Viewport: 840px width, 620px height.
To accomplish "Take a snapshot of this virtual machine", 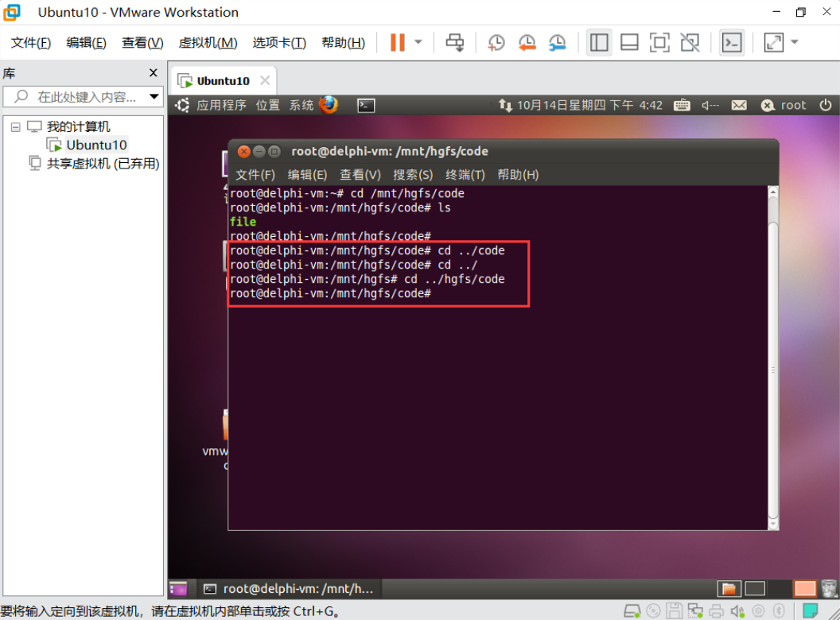I will click(496, 42).
